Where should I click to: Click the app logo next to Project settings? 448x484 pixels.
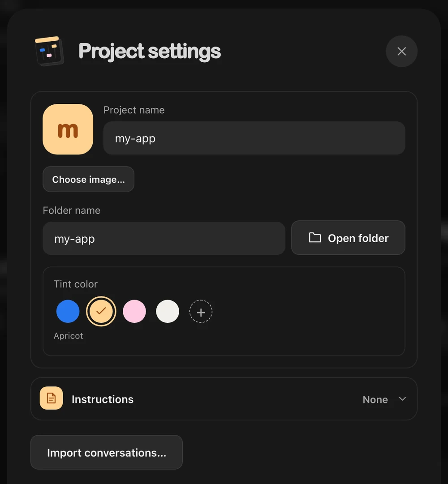tap(49, 51)
